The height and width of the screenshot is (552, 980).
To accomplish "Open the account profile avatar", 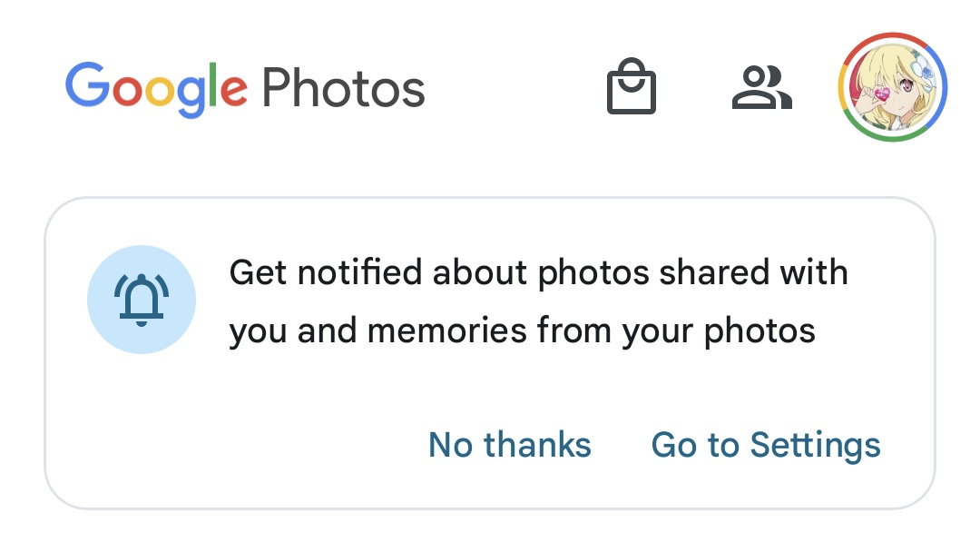I will click(x=893, y=87).
